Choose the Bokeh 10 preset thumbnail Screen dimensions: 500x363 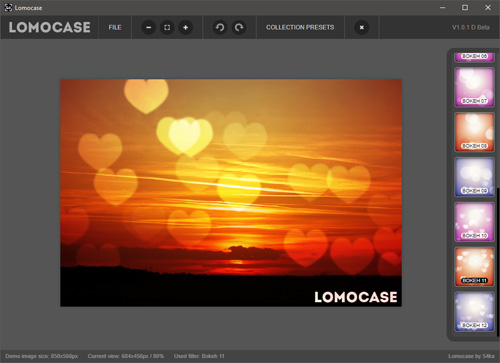point(474,222)
